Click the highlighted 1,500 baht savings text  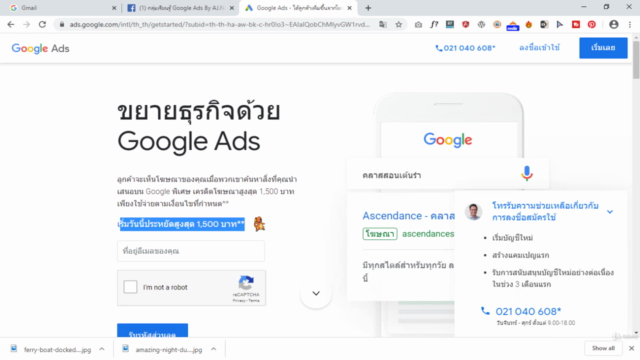click(181, 224)
